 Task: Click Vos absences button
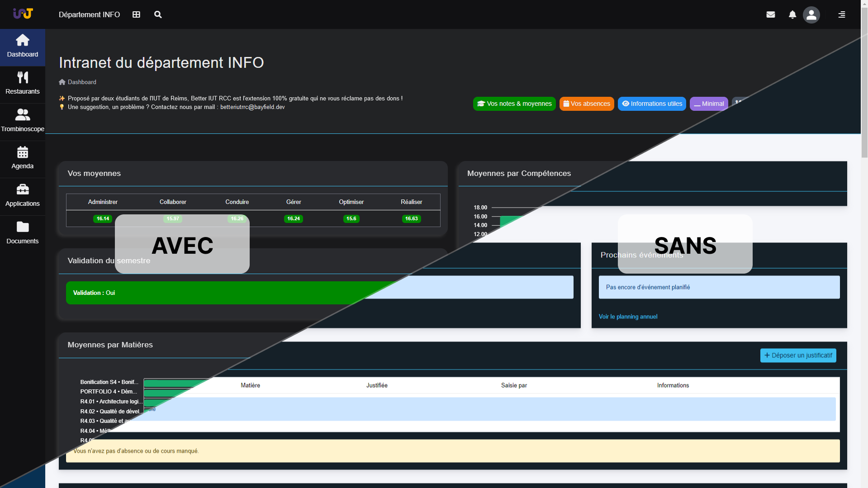[x=587, y=104]
